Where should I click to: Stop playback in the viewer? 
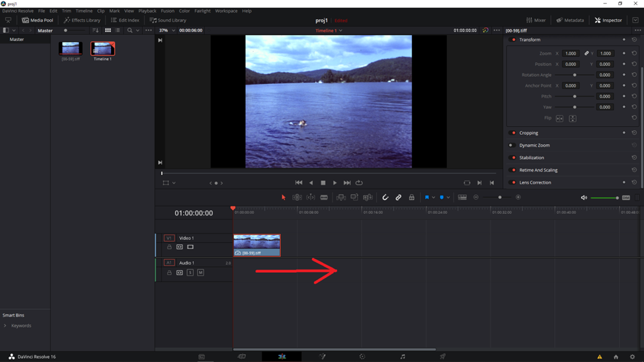pos(323,182)
